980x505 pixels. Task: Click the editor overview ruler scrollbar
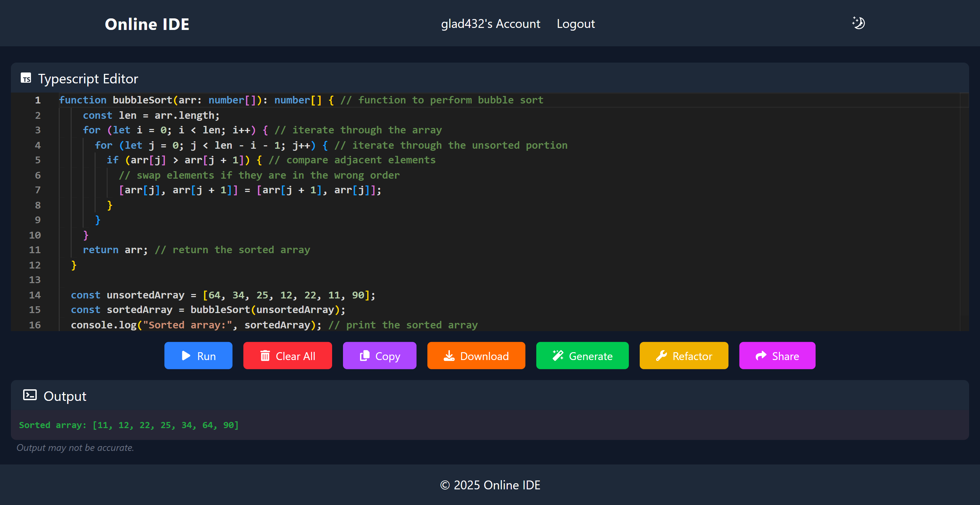[964, 212]
